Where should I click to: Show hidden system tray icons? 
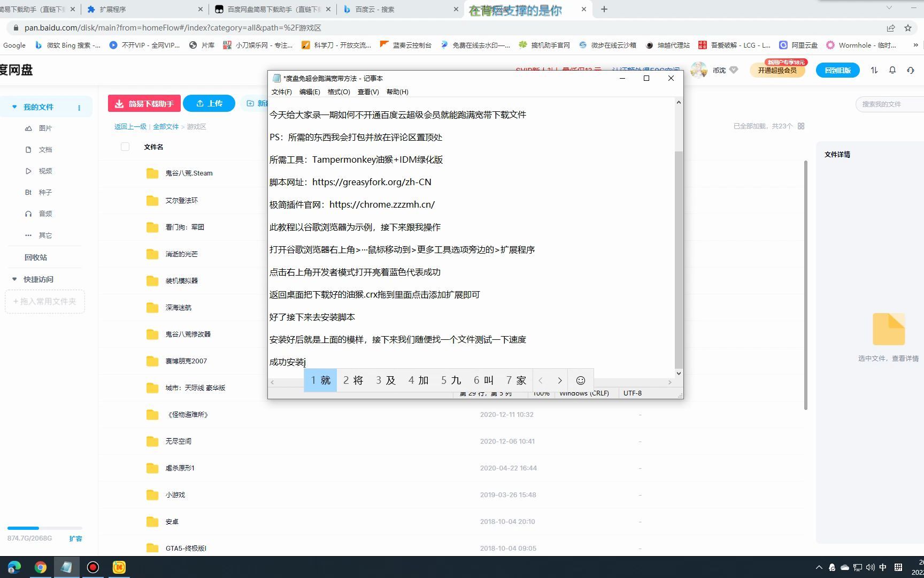pos(819,567)
